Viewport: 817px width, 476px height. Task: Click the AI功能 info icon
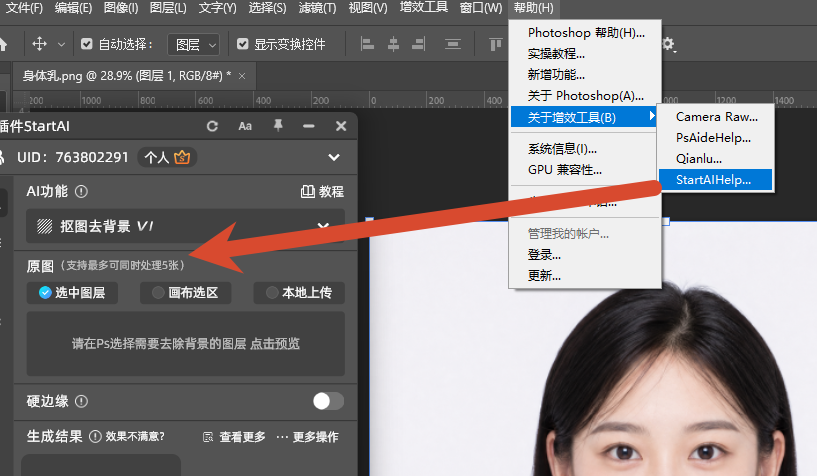[x=81, y=192]
